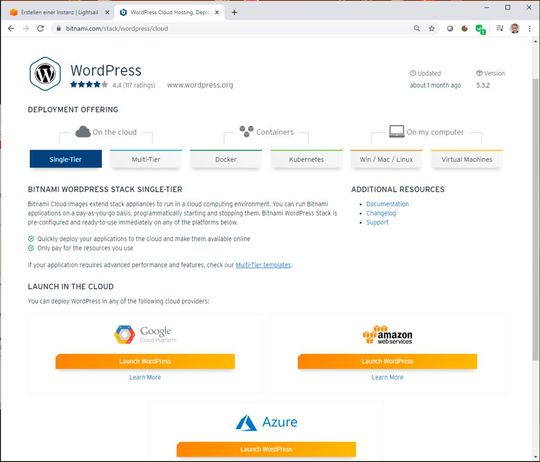Click the version number 5.3.2
Screen dimensions: 540x462
click(483, 85)
